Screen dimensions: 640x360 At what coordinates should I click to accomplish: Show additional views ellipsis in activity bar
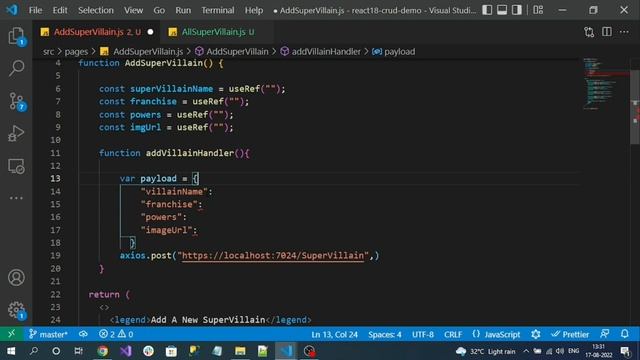[x=16, y=198]
